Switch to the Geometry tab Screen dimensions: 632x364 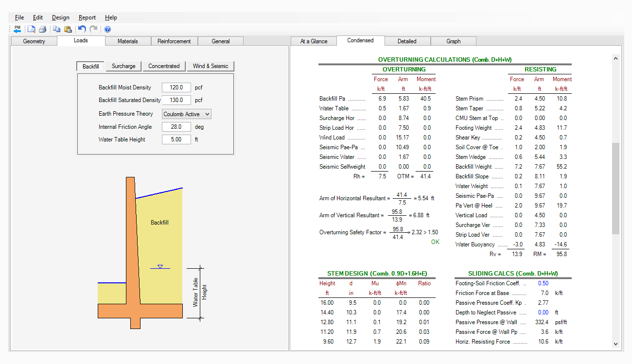(x=34, y=41)
